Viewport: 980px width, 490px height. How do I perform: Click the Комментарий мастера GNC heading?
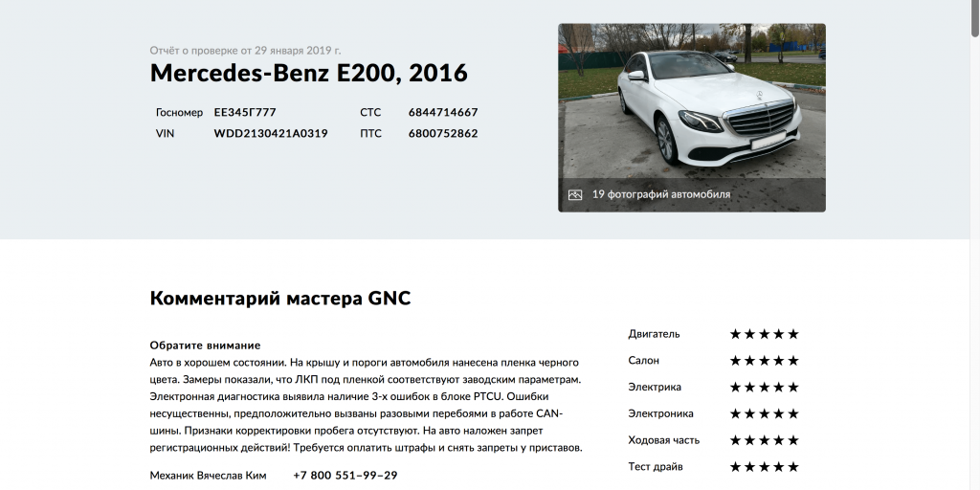point(280,299)
